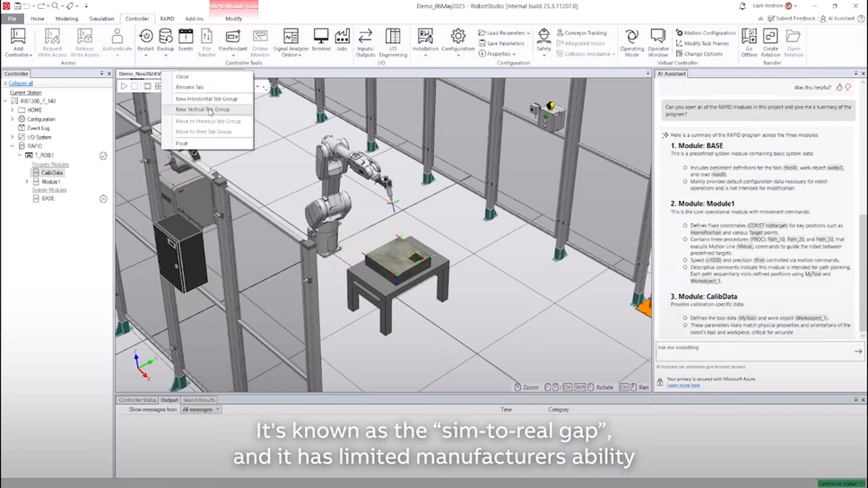This screenshot has width=868, height=488.
Task: Open the Jobs tool
Action: (x=343, y=37)
